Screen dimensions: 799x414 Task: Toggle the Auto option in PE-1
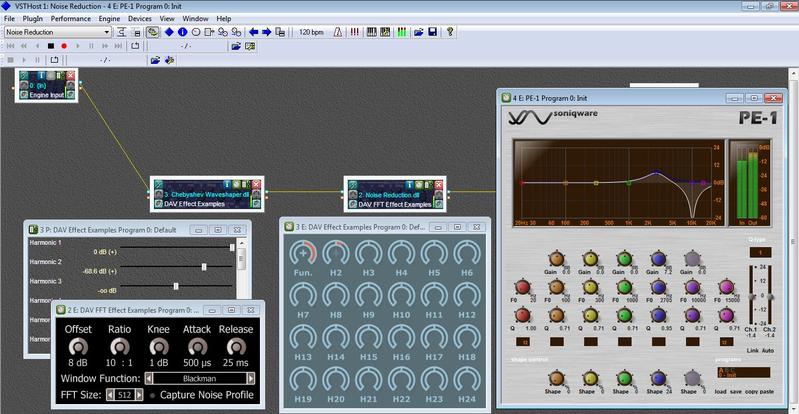pos(768,350)
